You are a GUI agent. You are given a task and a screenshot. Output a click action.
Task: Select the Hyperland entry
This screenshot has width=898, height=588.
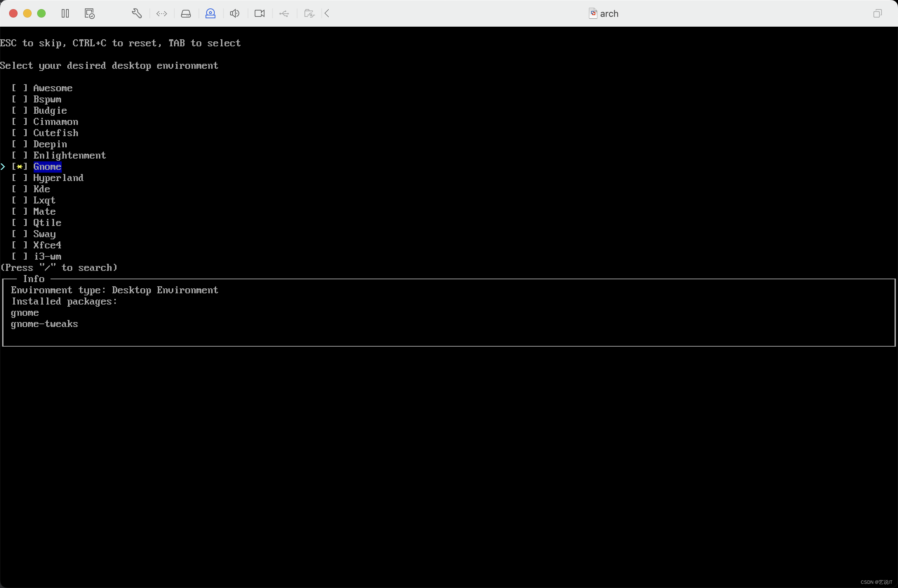(x=58, y=178)
